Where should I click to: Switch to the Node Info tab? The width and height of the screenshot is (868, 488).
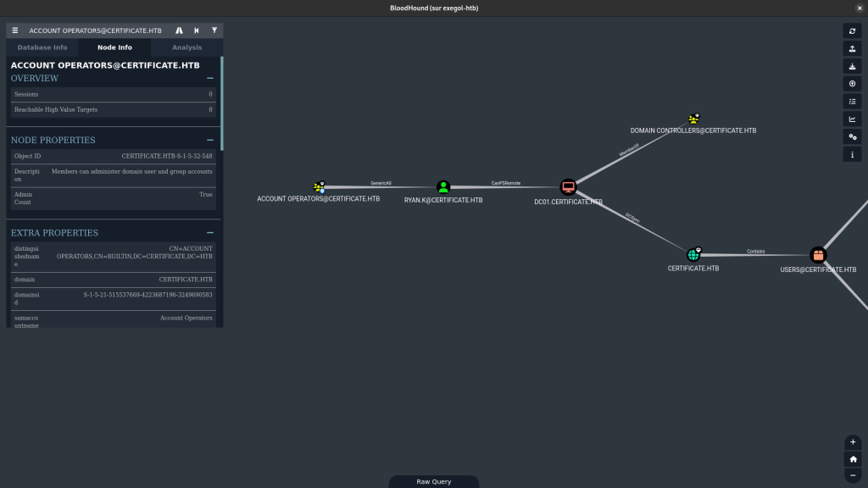point(114,47)
